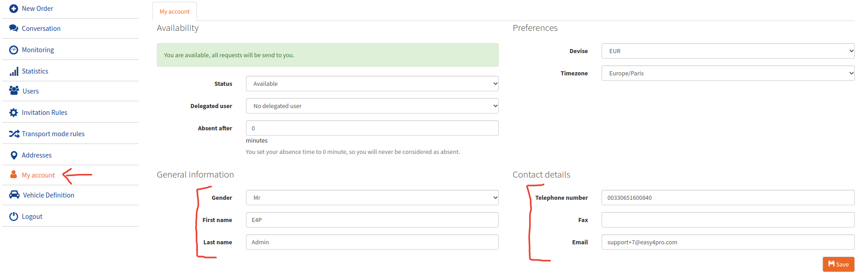This screenshot has width=868, height=272.
Task: Open the Statistics bar chart icon
Action: tap(14, 71)
